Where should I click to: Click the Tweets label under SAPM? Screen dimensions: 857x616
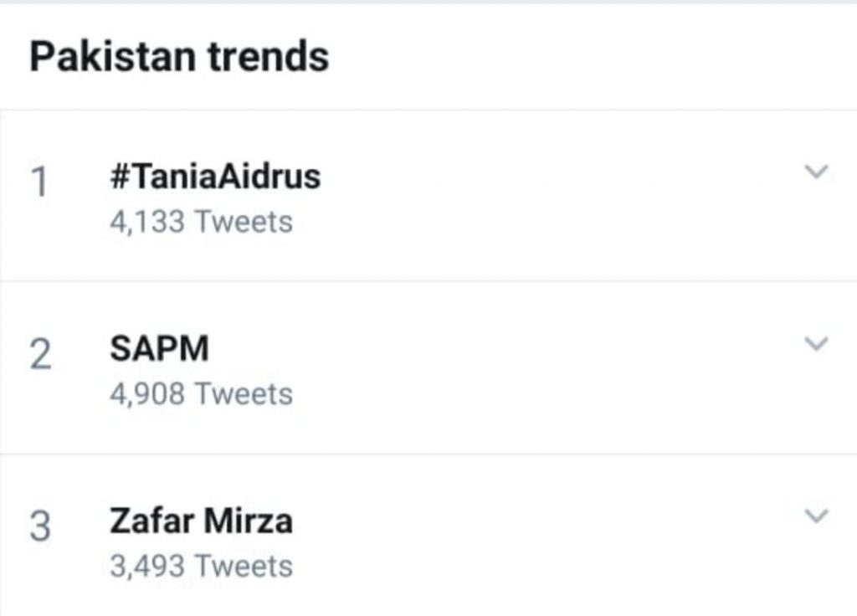(244, 394)
